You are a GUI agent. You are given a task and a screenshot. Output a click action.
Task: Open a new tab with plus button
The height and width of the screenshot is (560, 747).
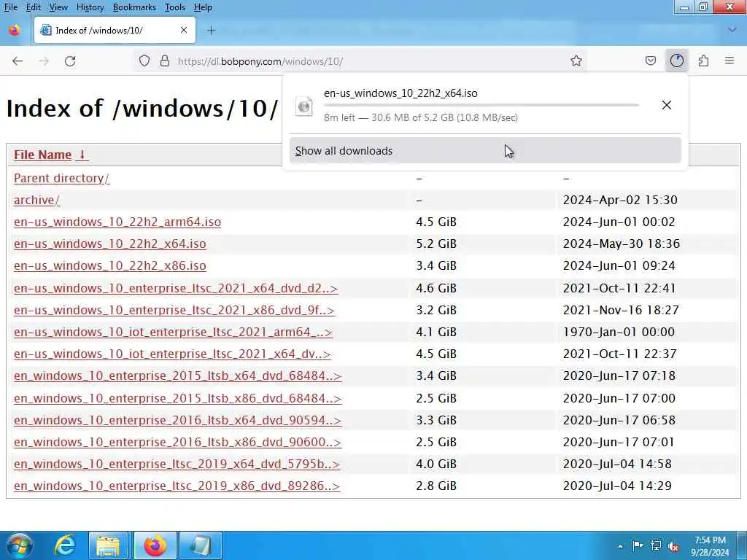[211, 31]
